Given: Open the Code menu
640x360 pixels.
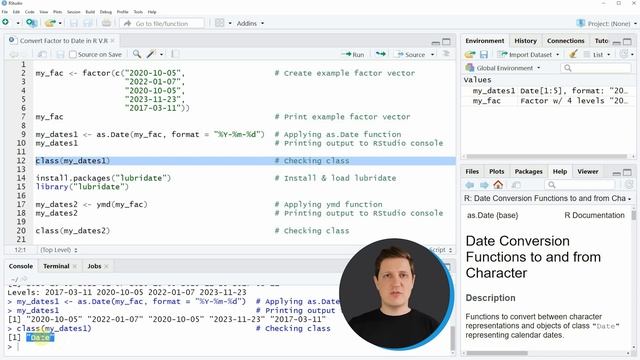Looking at the screenshot, I should point(29,12).
